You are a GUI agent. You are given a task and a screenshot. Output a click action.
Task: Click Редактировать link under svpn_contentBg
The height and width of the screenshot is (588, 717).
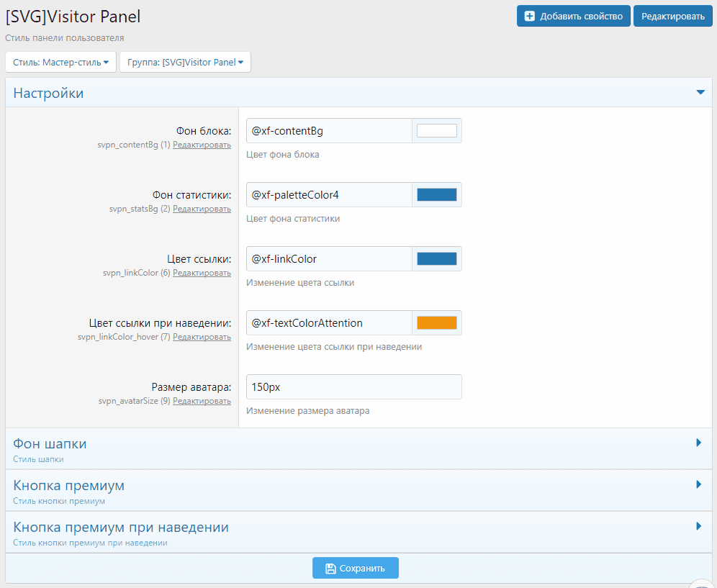click(x=202, y=145)
